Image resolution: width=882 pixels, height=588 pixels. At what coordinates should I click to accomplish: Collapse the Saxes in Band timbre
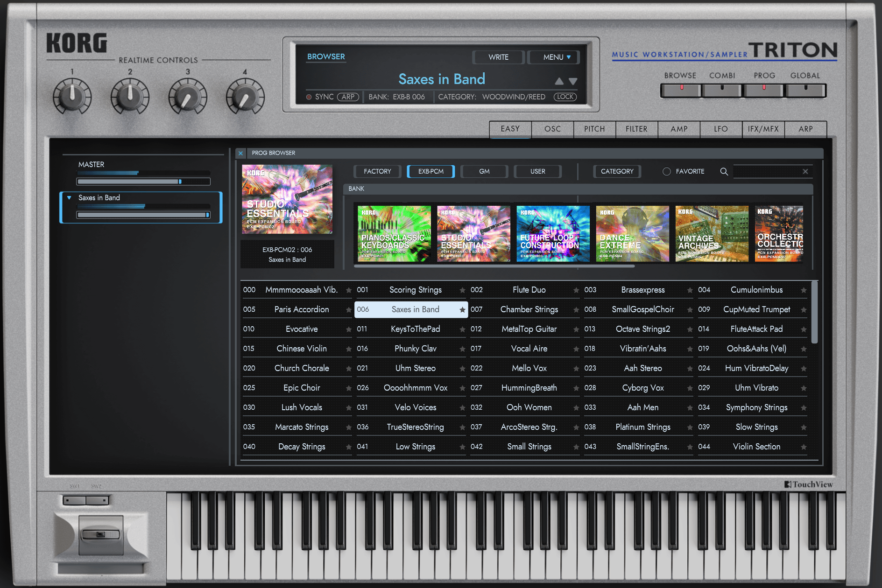click(x=69, y=198)
